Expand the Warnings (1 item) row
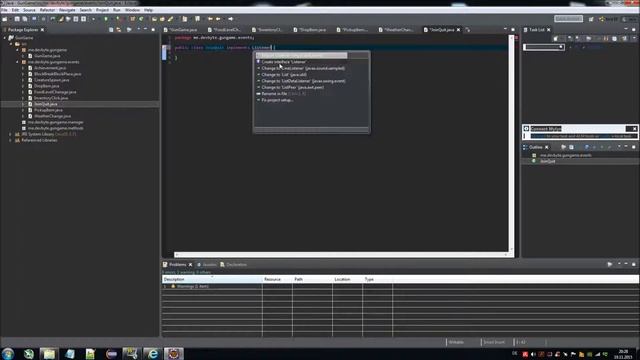Screen dimensions: 640x360 click(165, 287)
